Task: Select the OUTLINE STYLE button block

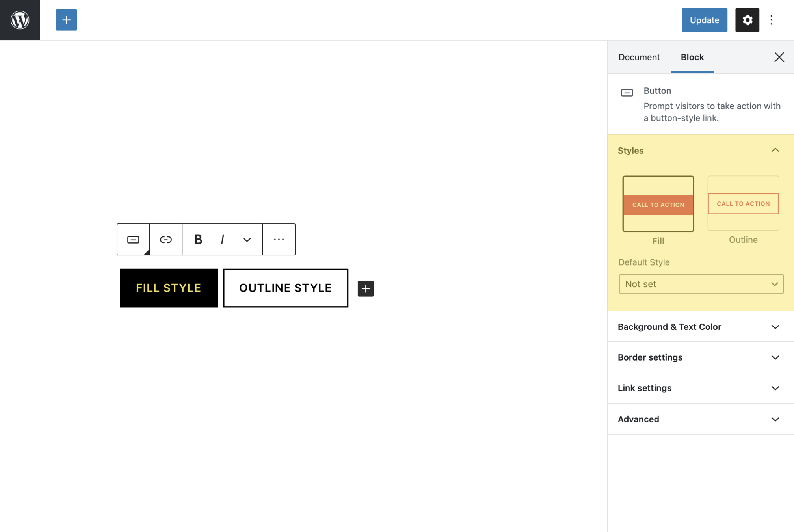Action: tap(285, 288)
